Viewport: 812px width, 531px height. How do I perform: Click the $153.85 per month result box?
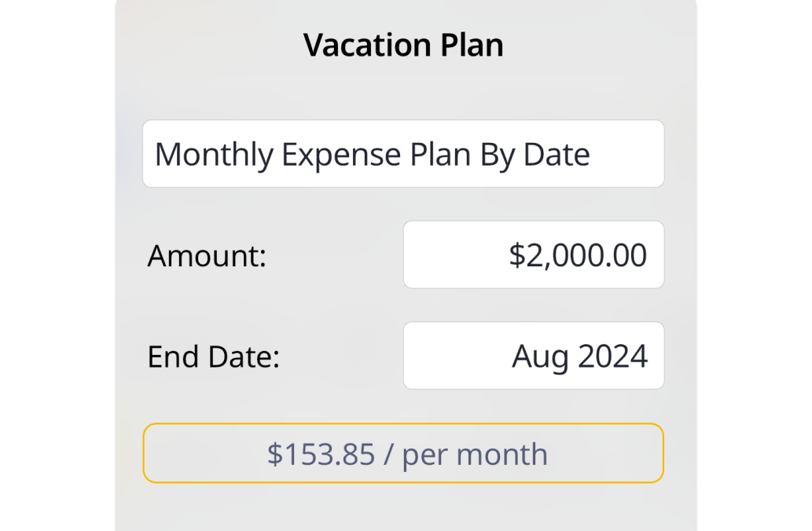(402, 453)
